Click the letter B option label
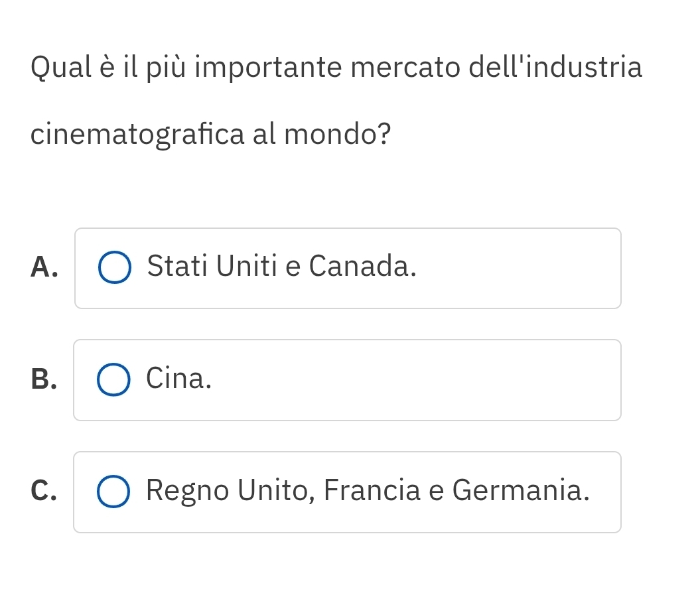This screenshot has width=700, height=593. pos(43,379)
